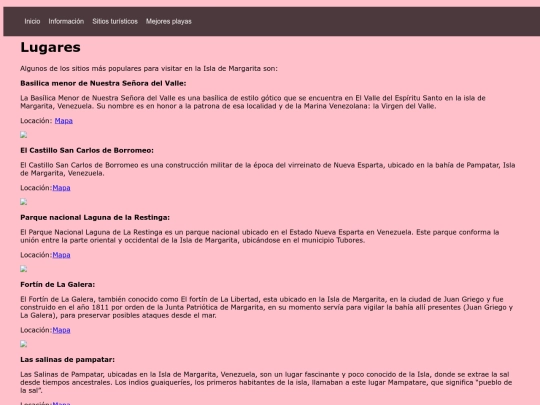The height and width of the screenshot is (405, 540).
Task: Open Mapa link for Fortín de La Galera
Action: coord(61,330)
